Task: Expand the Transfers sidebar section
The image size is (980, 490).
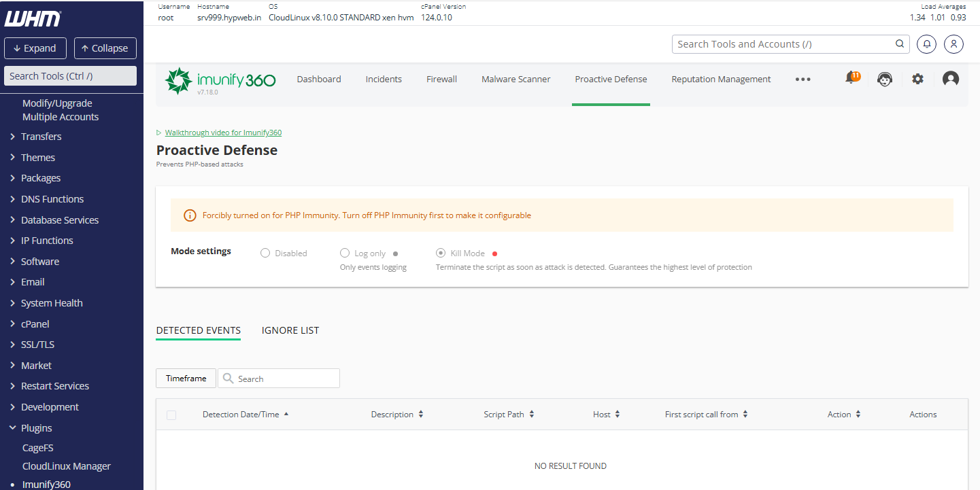Action: (41, 136)
